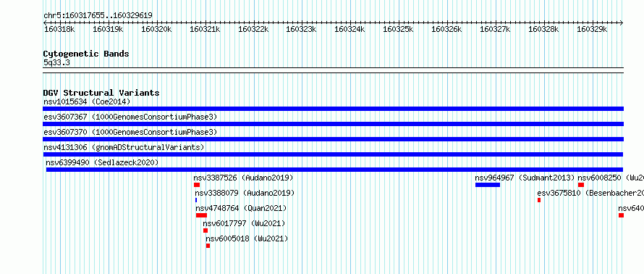Click the 160327k ruler tick label
The height and width of the screenshot is (274, 644).
[495, 29]
